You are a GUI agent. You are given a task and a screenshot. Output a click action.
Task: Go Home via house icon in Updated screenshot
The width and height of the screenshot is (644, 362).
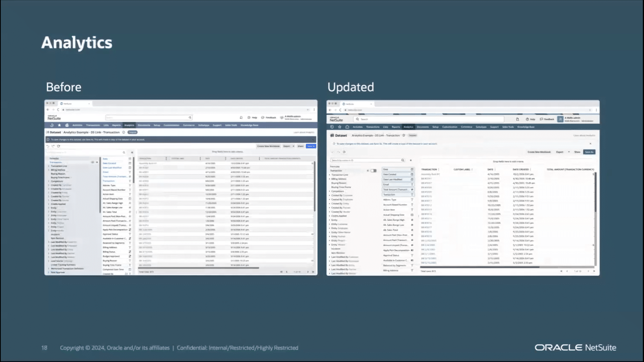pyautogui.click(x=347, y=127)
